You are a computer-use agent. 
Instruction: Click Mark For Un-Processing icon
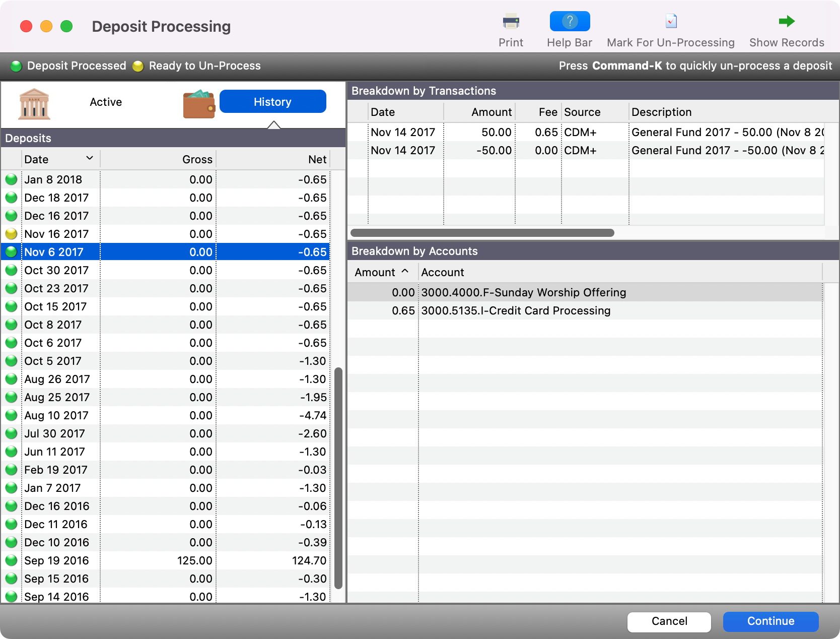click(671, 21)
